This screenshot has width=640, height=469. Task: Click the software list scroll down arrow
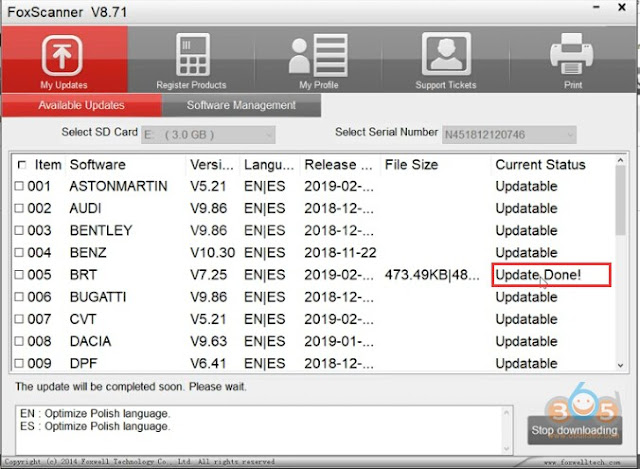(x=620, y=366)
